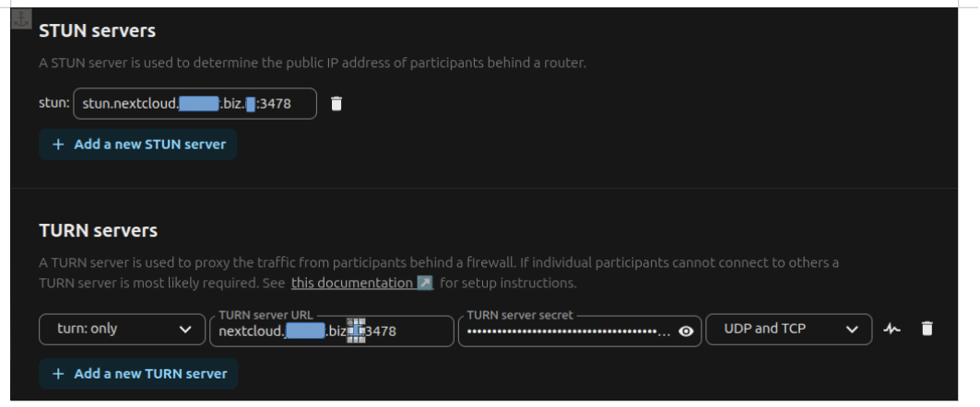Test the TURN server with pulse icon
Viewport: 980px width, 407px height.
point(891,329)
